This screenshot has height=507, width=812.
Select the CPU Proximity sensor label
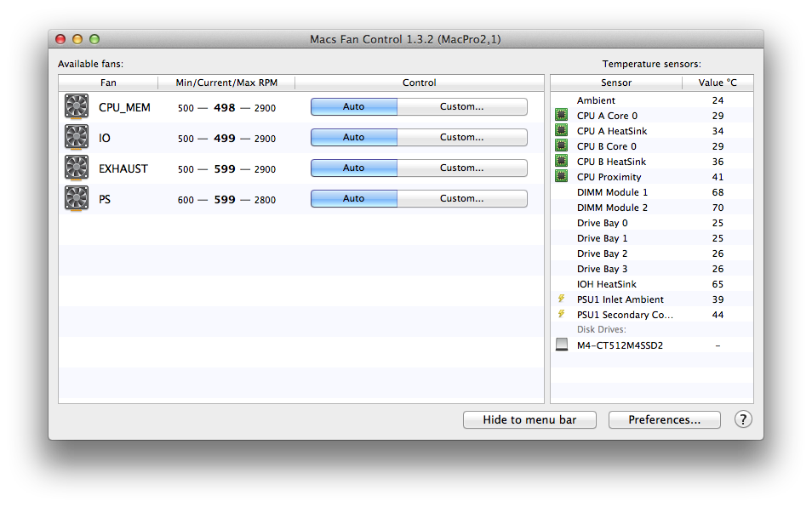click(x=609, y=177)
